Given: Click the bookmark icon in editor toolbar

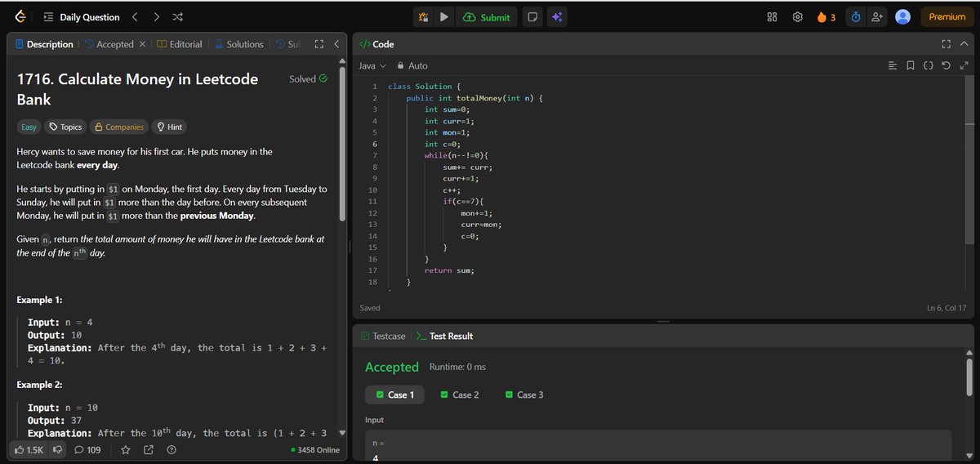Looking at the screenshot, I should (911, 65).
